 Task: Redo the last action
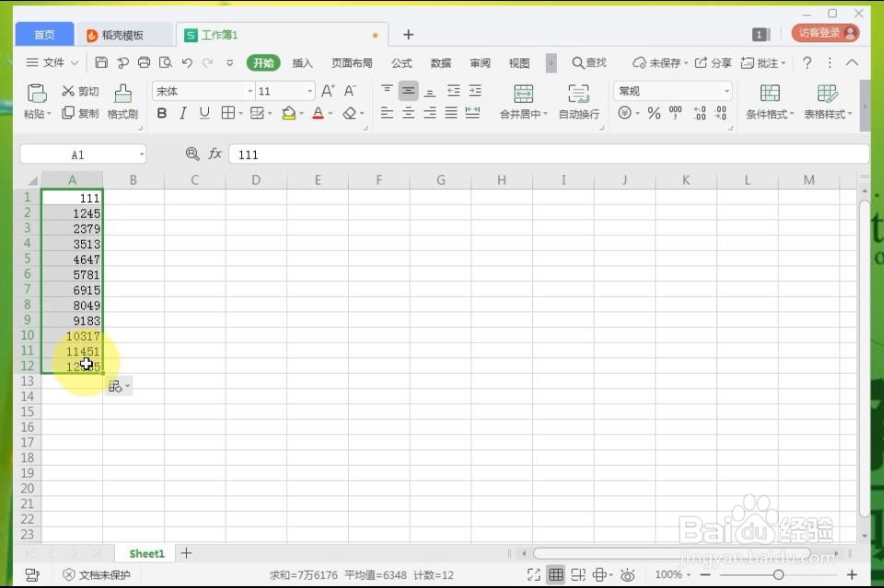pyautogui.click(x=208, y=63)
